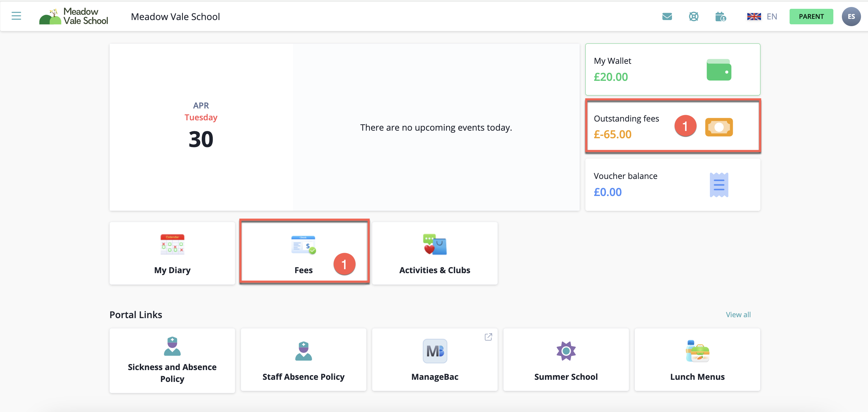Screen dimensions: 868x412
Task: Open ManageBac external link icon
Action: point(488,337)
